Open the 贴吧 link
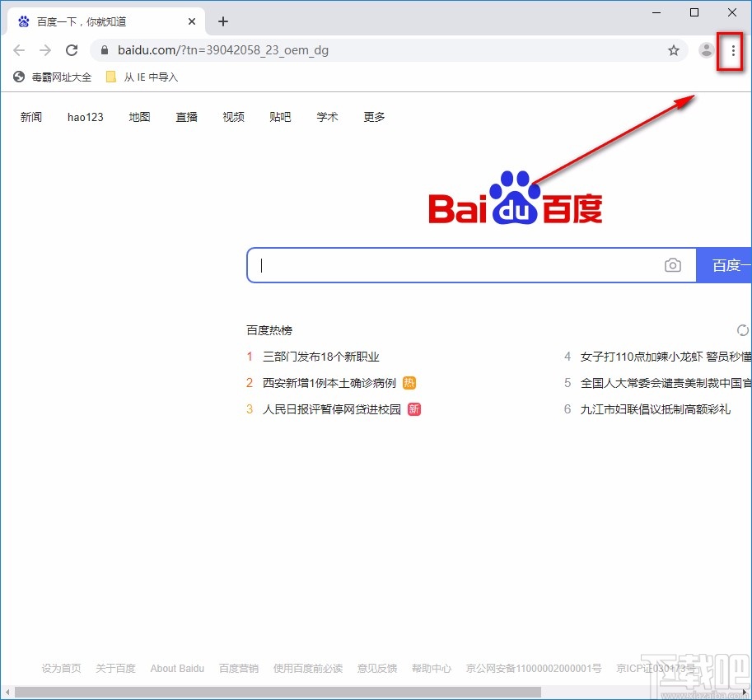 (x=280, y=117)
